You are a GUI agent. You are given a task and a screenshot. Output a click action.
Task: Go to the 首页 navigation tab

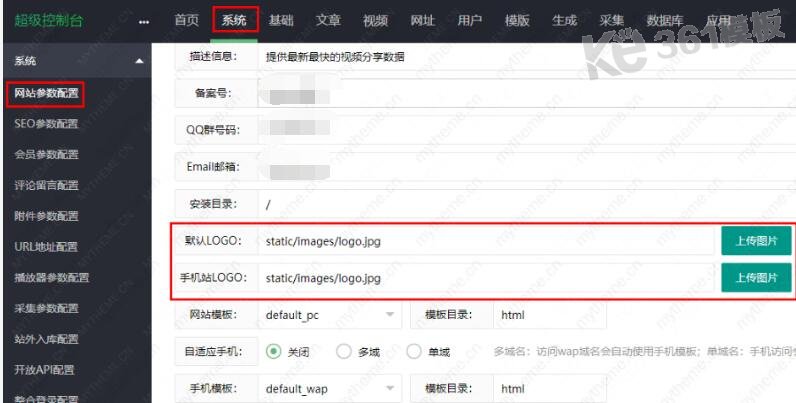tap(186, 20)
